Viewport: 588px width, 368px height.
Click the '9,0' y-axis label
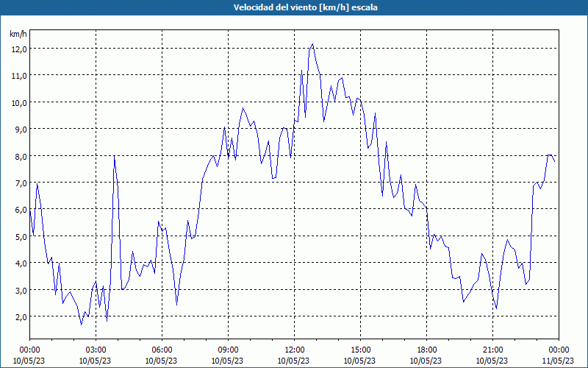[x=21, y=130]
